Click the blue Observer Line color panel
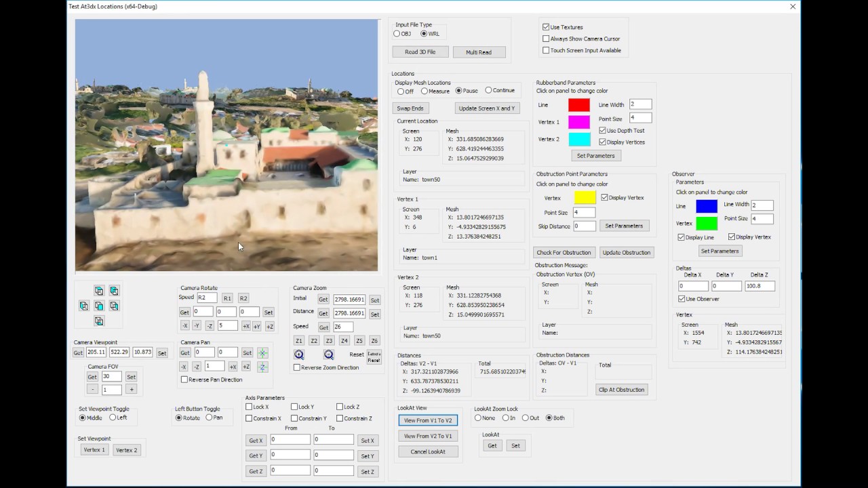Image resolution: width=868 pixels, height=488 pixels. (x=707, y=206)
